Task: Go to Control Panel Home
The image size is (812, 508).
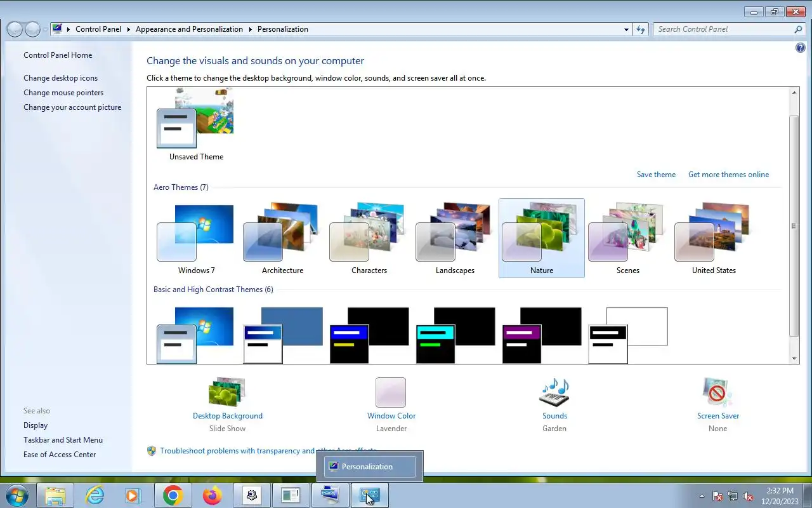Action: click(x=58, y=55)
